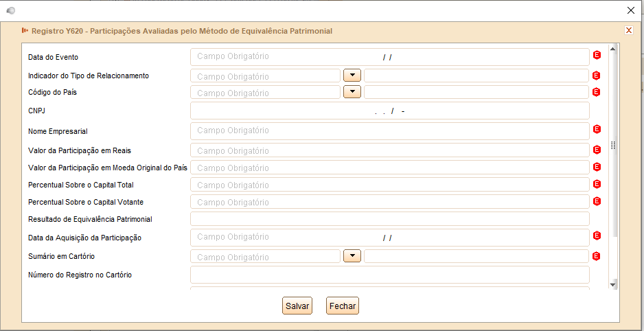Image resolution: width=644 pixels, height=331 pixels.
Task: Click the scrollbar down arrow in the form
Action: 613,284
